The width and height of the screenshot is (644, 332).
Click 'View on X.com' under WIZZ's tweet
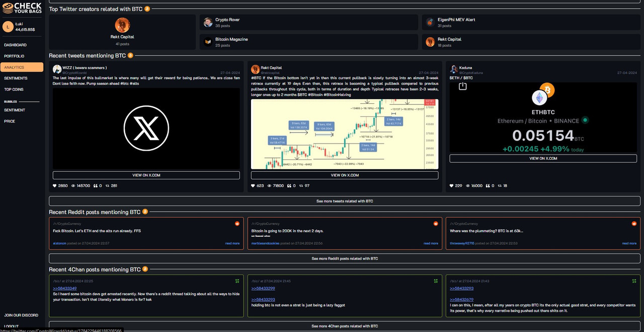[x=146, y=175]
